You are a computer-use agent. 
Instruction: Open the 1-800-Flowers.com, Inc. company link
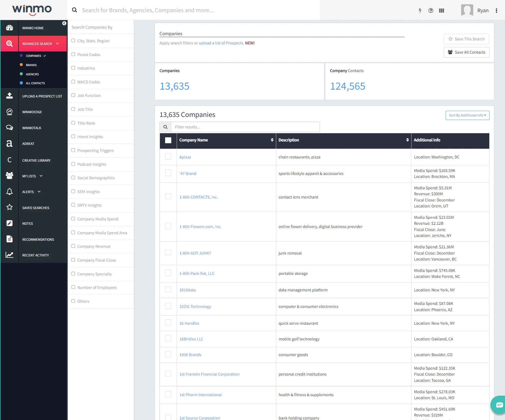pyautogui.click(x=200, y=227)
